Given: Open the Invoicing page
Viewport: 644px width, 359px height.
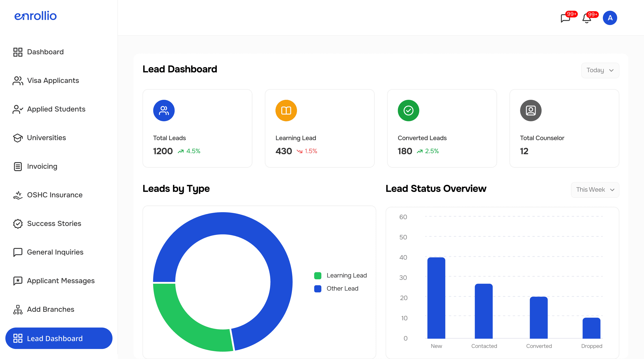Looking at the screenshot, I should point(42,166).
